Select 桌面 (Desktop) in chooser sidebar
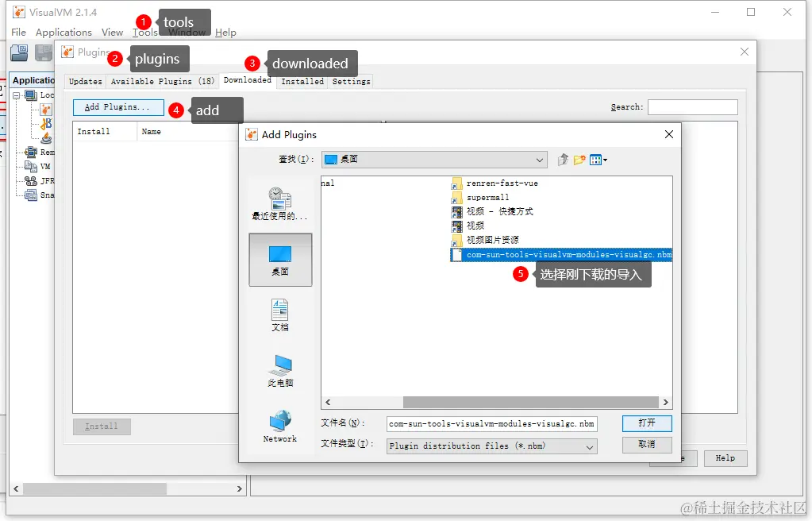 pos(280,260)
